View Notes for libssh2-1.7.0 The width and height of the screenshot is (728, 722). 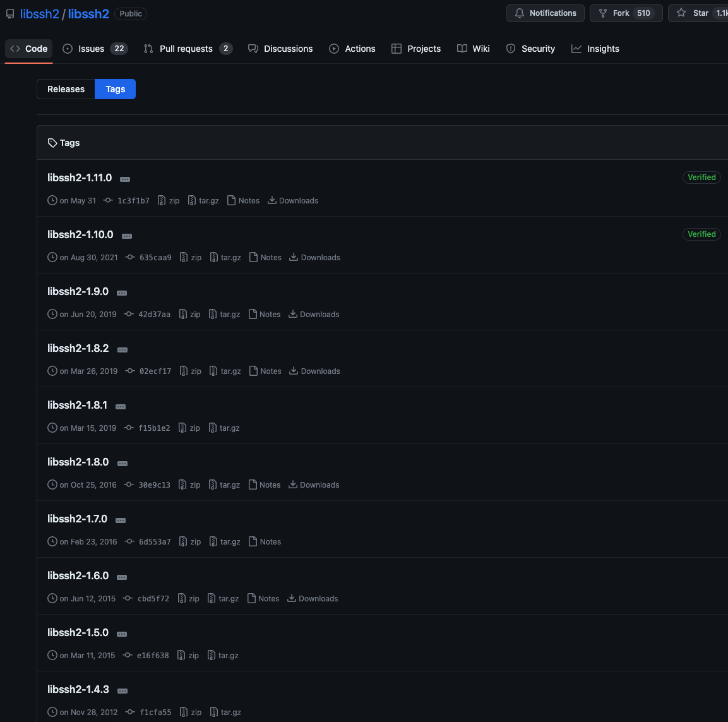265,542
